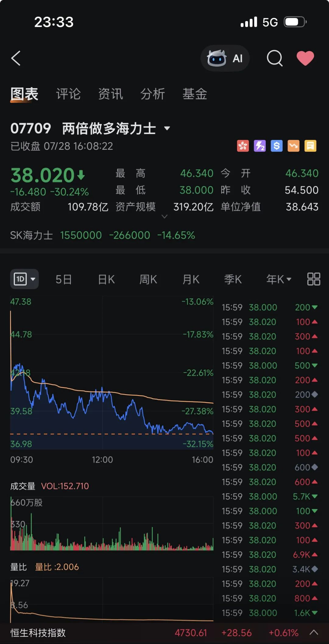
Task: Switch to the 评论 tab
Action: [68, 94]
